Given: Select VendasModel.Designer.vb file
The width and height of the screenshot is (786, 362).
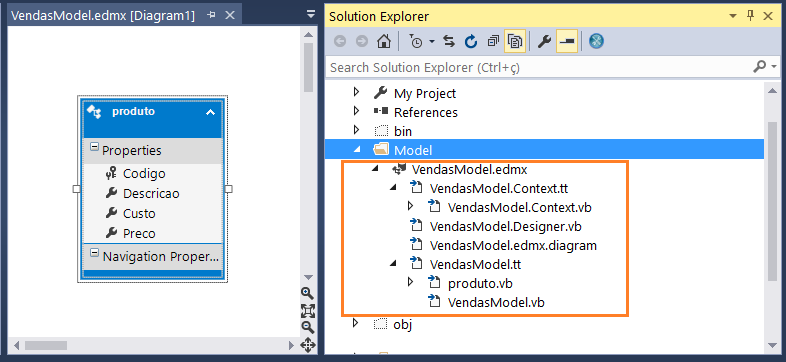Looking at the screenshot, I should [x=506, y=226].
